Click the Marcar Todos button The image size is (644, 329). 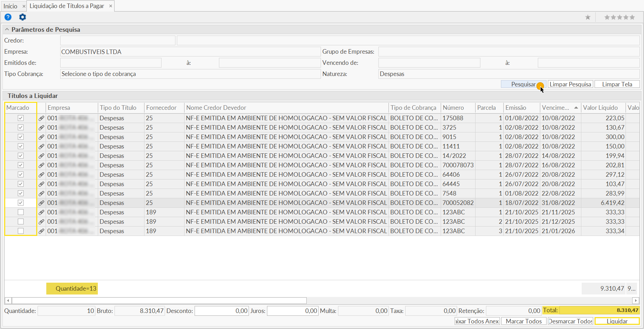coord(524,321)
